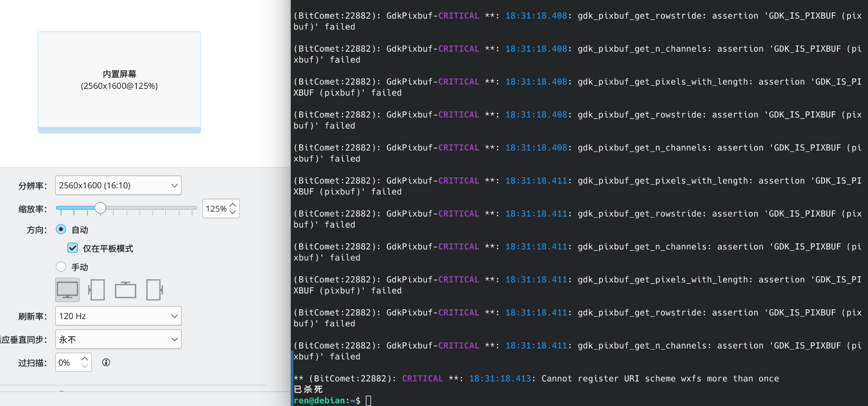Image resolution: width=868 pixels, height=406 pixels.
Task: Open the 分辨率 resolution dropdown
Action: (118, 185)
